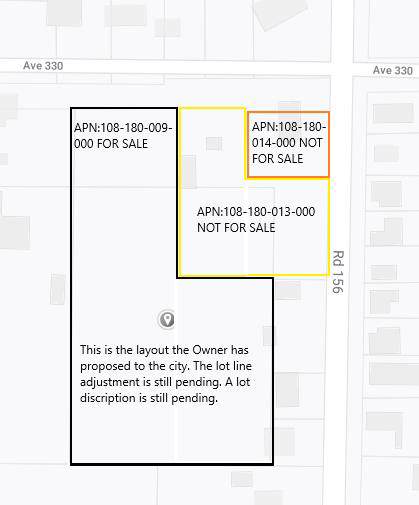This screenshot has height=505, width=419.
Task: Click the L-shaped building east of Rd 156
Action: (x=387, y=233)
